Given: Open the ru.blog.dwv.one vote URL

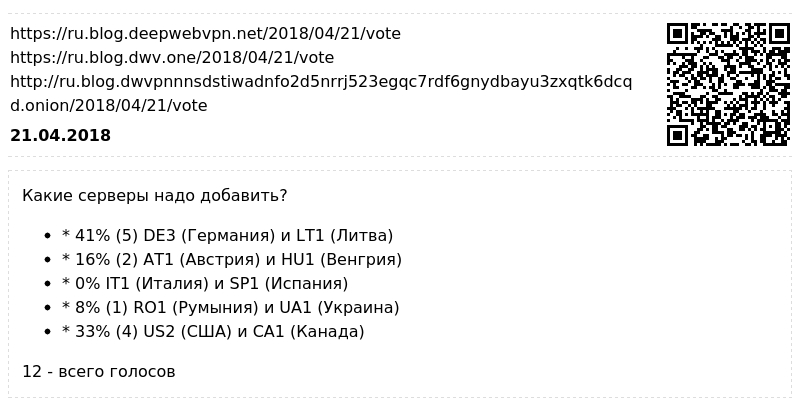Looking at the screenshot, I should coord(172,58).
